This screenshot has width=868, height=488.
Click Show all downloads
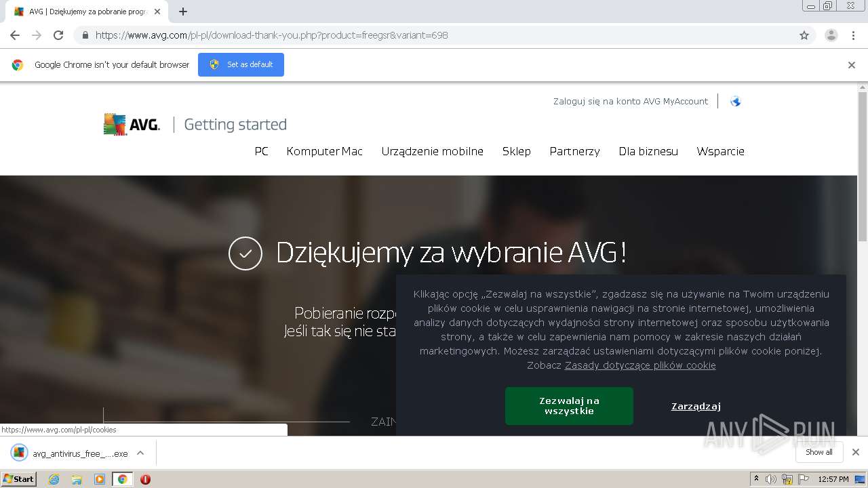[x=819, y=452]
